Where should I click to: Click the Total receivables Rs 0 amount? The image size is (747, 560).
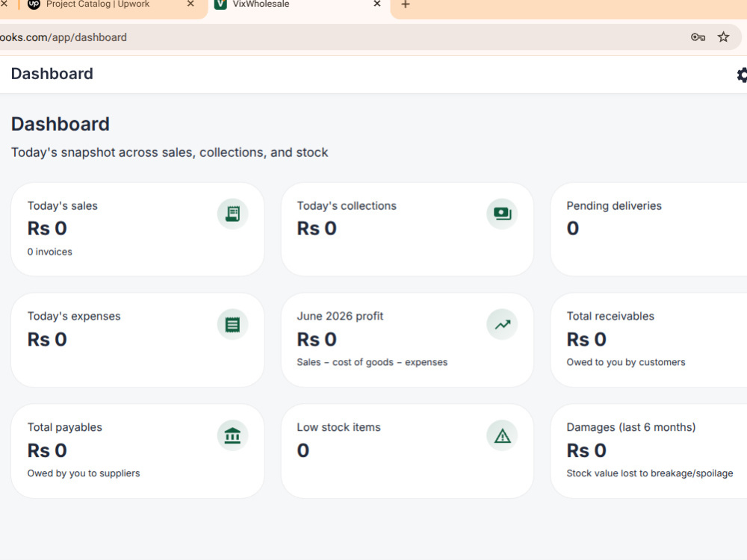point(586,340)
